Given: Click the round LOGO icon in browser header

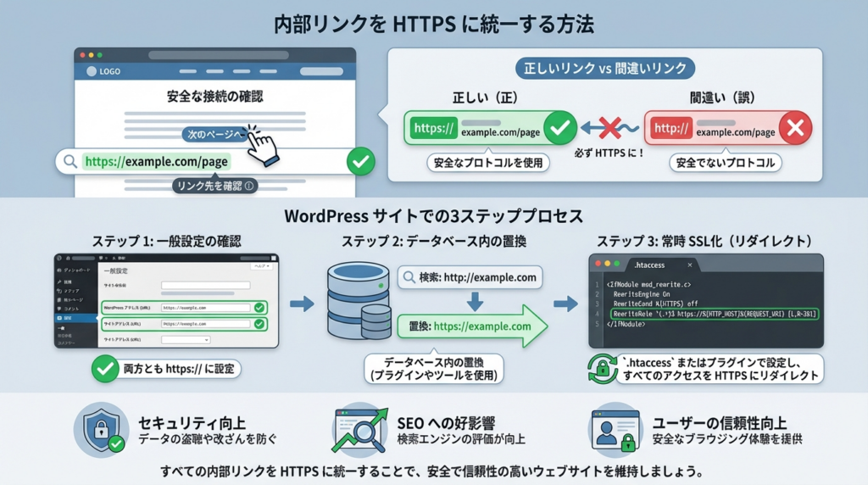Looking at the screenshot, I should click(x=90, y=71).
